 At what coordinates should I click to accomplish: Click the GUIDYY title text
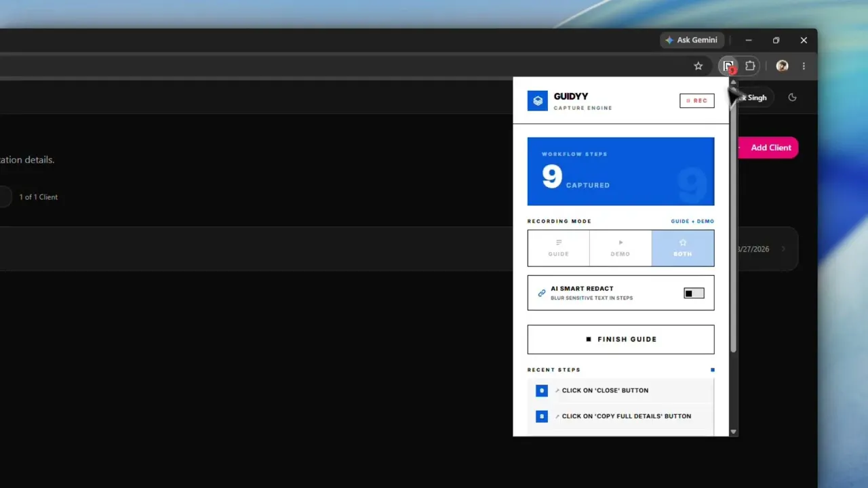pyautogui.click(x=571, y=97)
